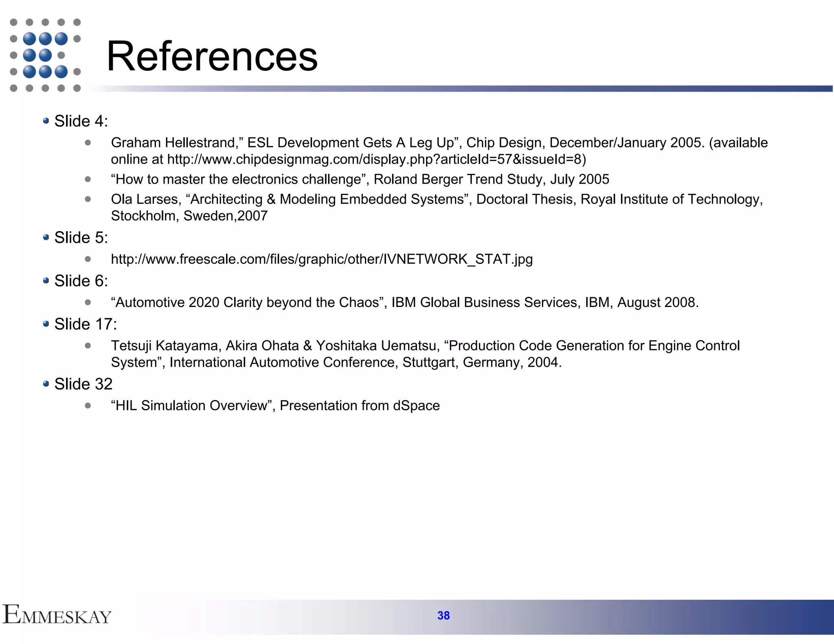Click the Roland Berger Trend Study reference
The height and width of the screenshot is (644, 834).
[360, 179]
